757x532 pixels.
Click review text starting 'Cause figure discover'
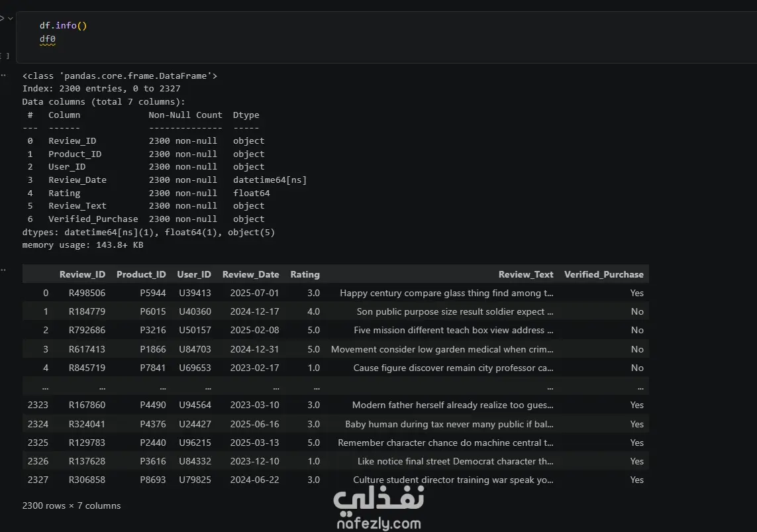pyautogui.click(x=453, y=368)
